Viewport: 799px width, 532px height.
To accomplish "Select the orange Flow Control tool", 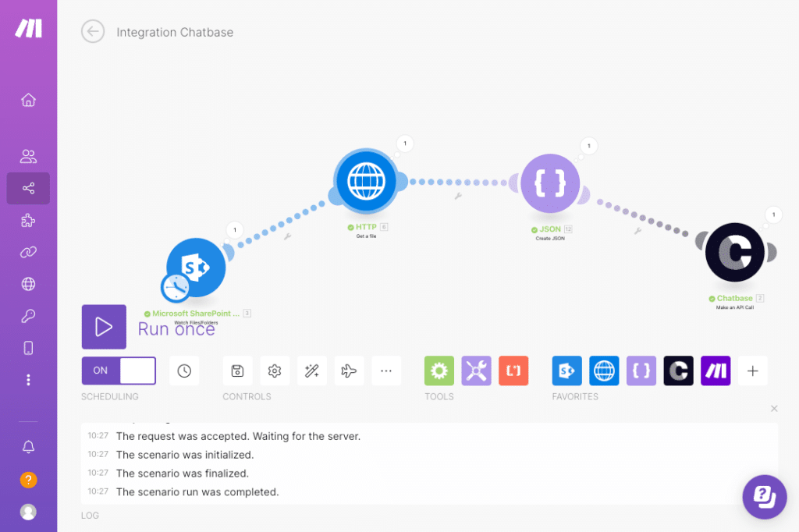I will [x=513, y=371].
